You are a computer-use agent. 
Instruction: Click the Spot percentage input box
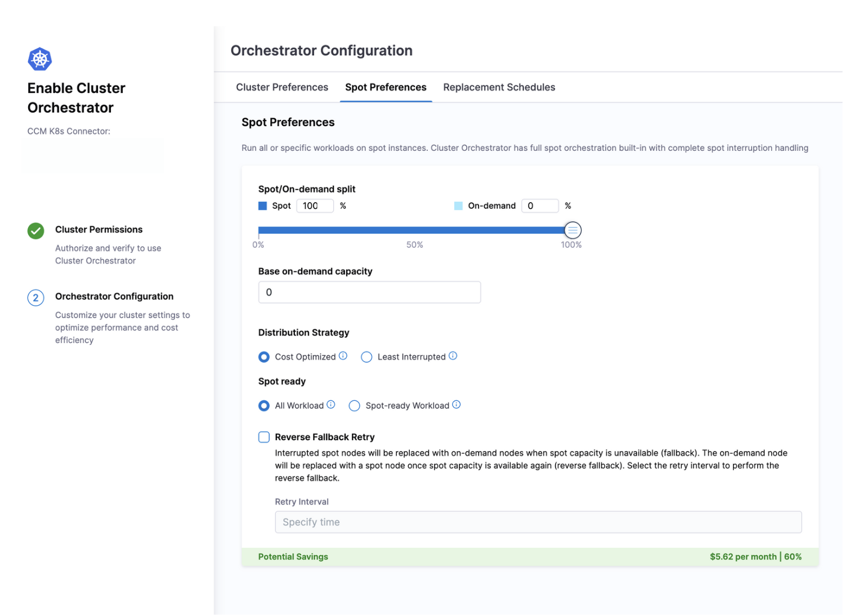(315, 206)
